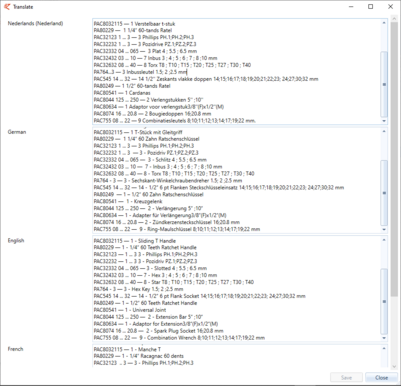Click the German line 'Flanken Steckschlüsseleinsatz'

pos(219,188)
